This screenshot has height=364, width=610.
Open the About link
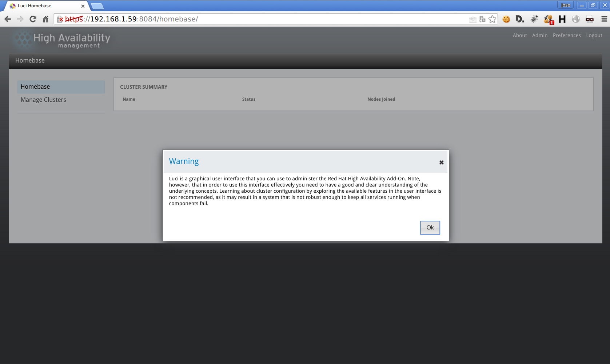point(519,35)
